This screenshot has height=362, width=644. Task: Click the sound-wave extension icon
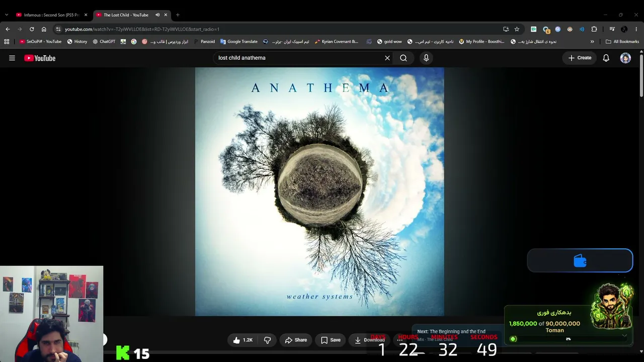[582, 29]
